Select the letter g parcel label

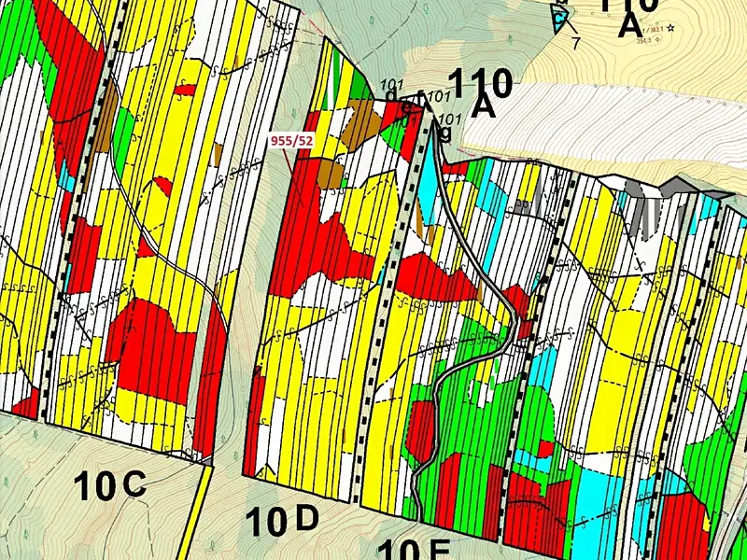point(445,134)
